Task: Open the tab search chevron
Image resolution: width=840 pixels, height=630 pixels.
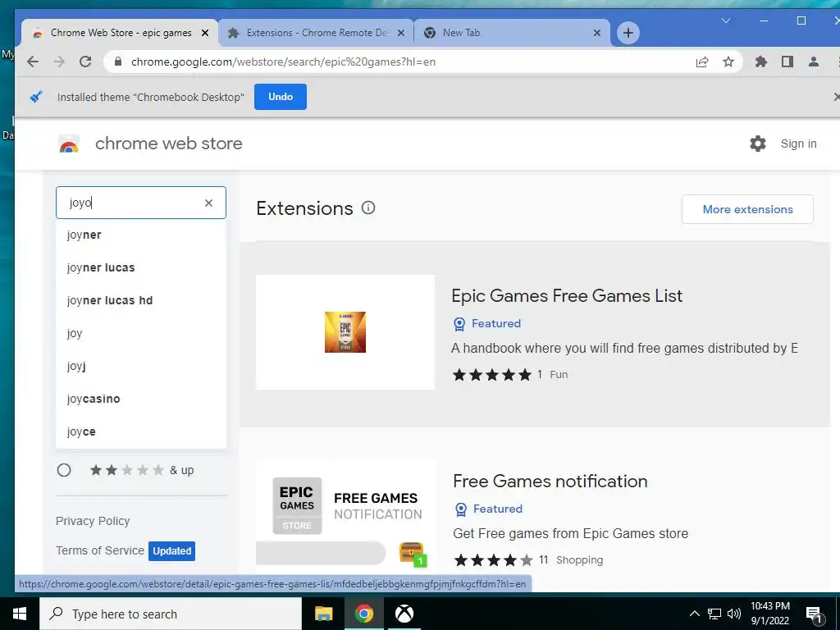Action: pyautogui.click(x=726, y=21)
